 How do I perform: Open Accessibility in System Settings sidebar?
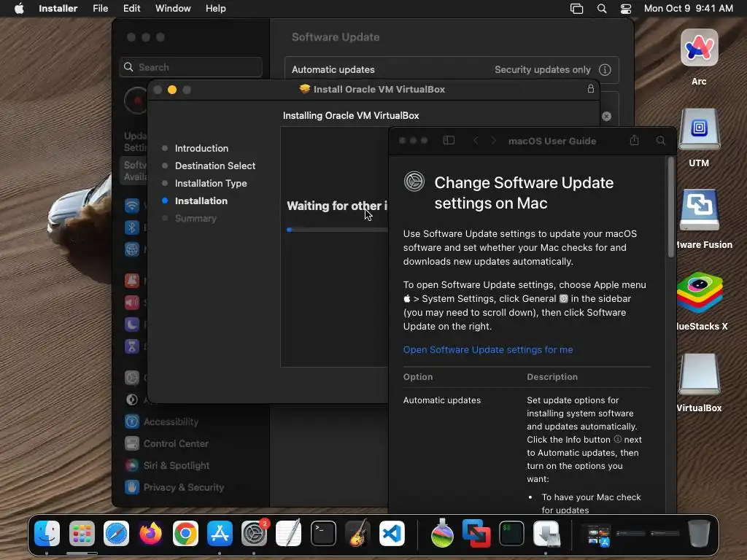[171, 421]
